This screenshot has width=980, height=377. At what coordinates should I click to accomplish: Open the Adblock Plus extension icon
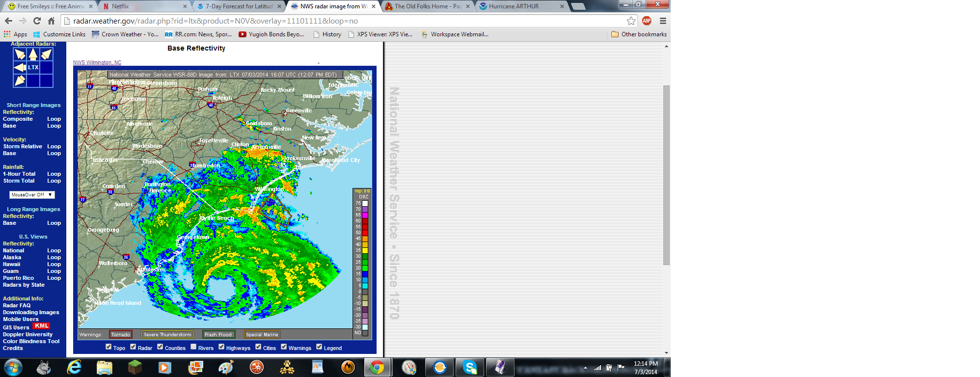point(647,21)
